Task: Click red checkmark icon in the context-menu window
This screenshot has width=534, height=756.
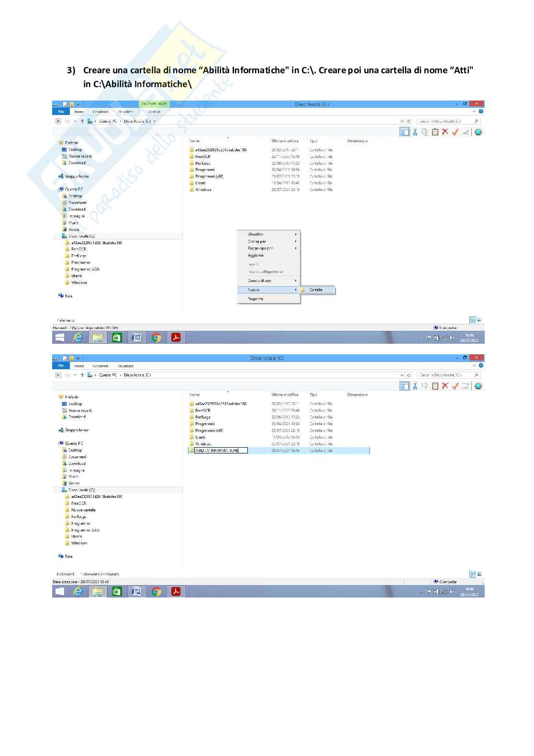Action: [455, 132]
